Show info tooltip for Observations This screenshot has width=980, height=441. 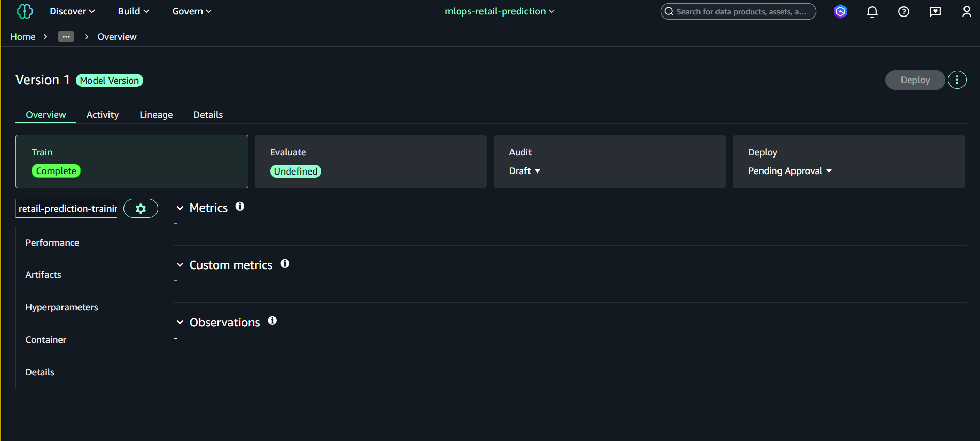pyautogui.click(x=272, y=321)
